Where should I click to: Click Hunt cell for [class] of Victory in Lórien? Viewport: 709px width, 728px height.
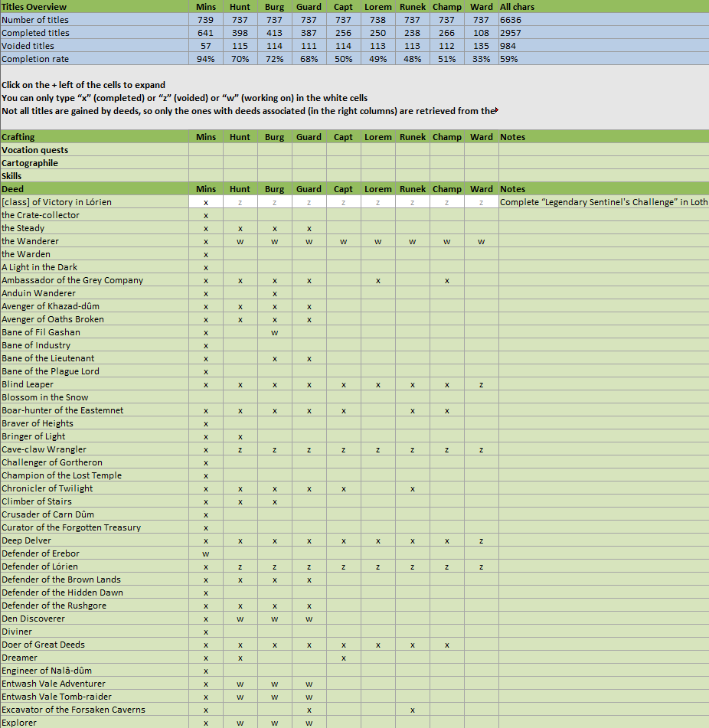point(240,201)
